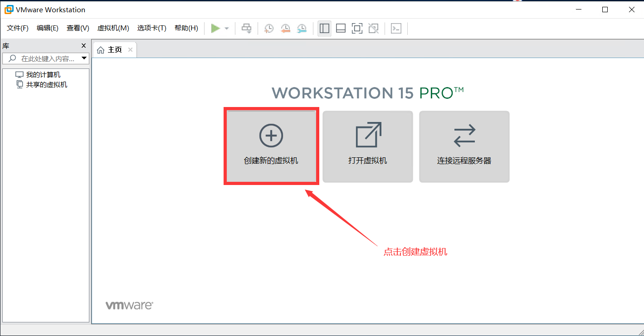
Task: Open the 选项卡(T) menu
Action: point(152,28)
